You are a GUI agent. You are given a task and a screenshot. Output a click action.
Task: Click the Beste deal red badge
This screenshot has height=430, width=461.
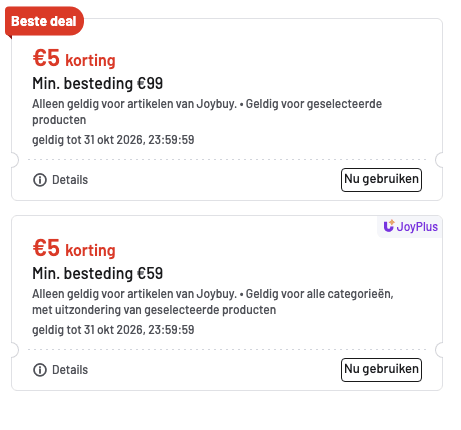[44, 21]
